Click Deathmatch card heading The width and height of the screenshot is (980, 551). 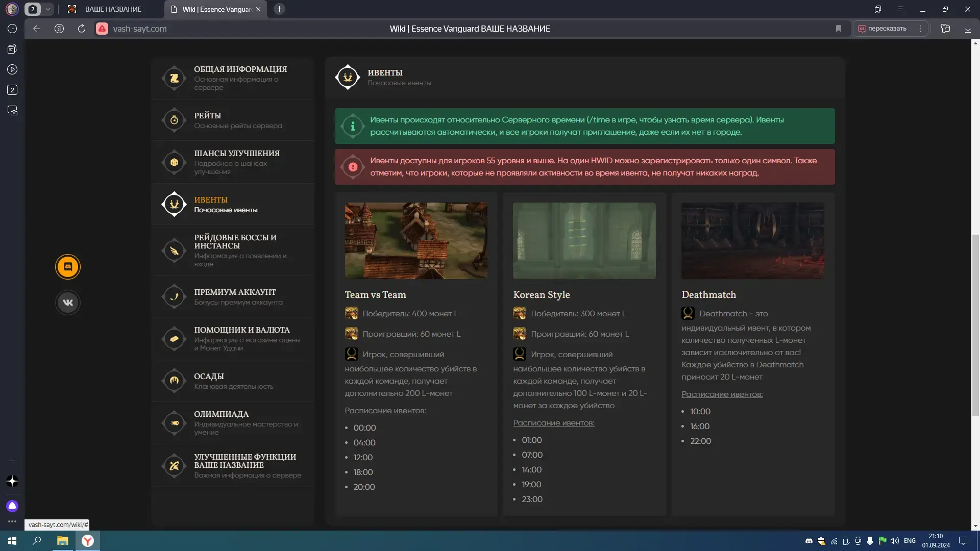[708, 295]
